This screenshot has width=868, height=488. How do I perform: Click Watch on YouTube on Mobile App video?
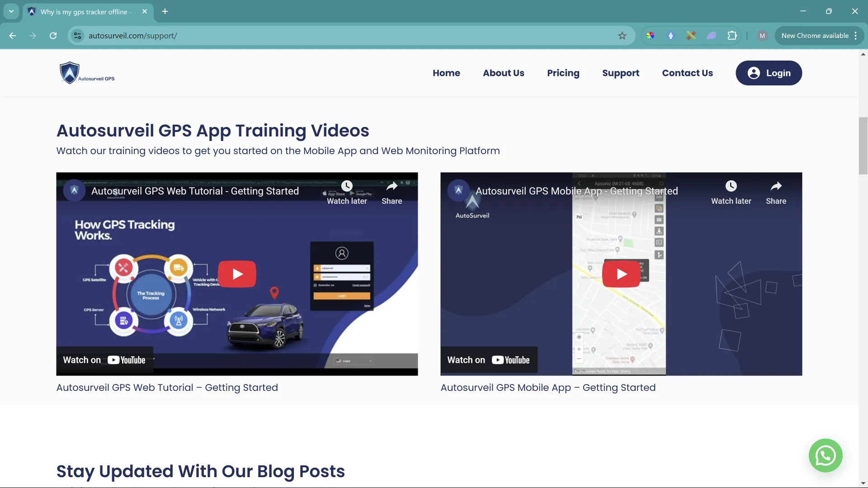pos(489,360)
